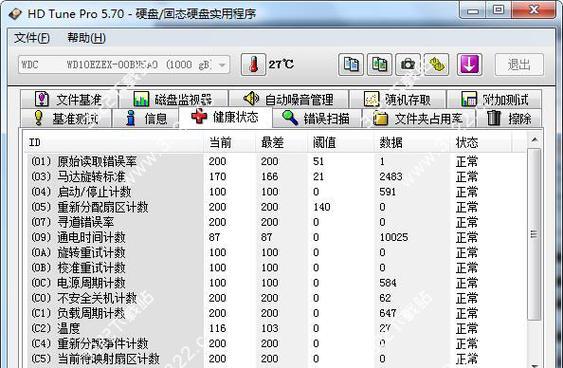Click the copy screenshot to clipboard icon
The width and height of the screenshot is (563, 368).
click(x=380, y=65)
